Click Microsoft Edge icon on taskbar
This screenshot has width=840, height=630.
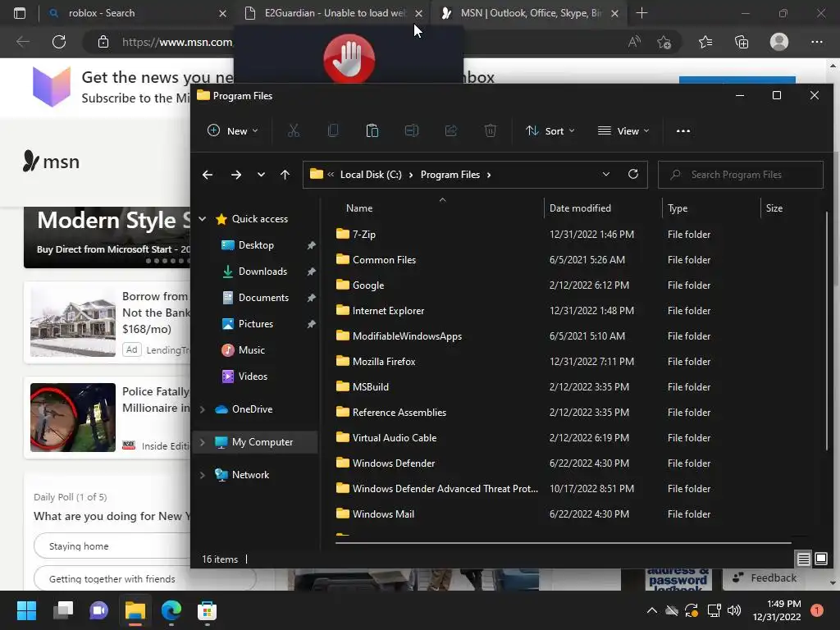click(x=171, y=610)
